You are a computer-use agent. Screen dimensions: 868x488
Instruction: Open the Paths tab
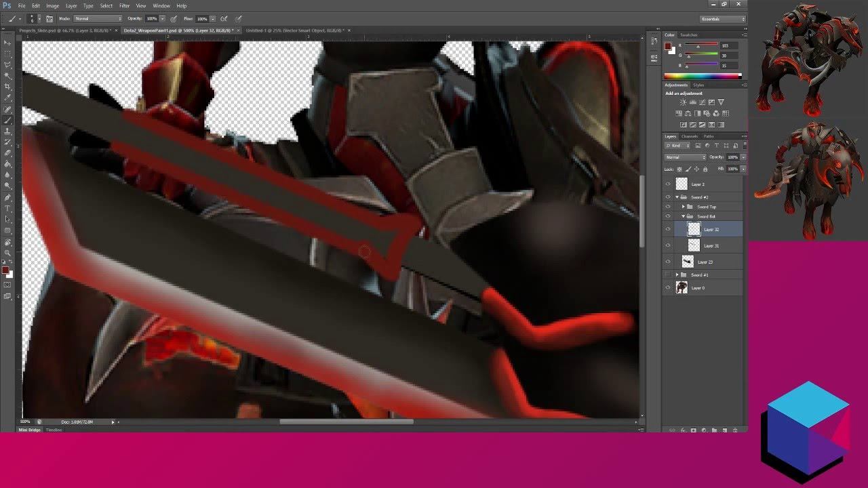pyautogui.click(x=709, y=136)
